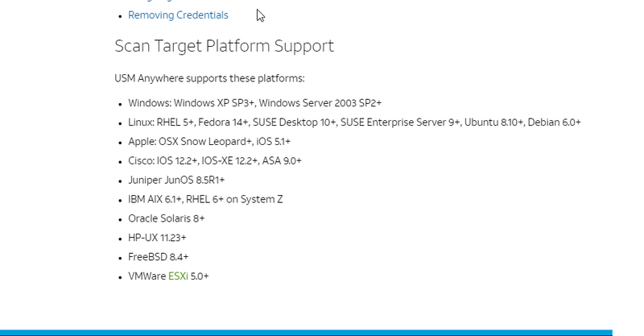Click the FreeBSD 8.4+ entry

coord(158,258)
